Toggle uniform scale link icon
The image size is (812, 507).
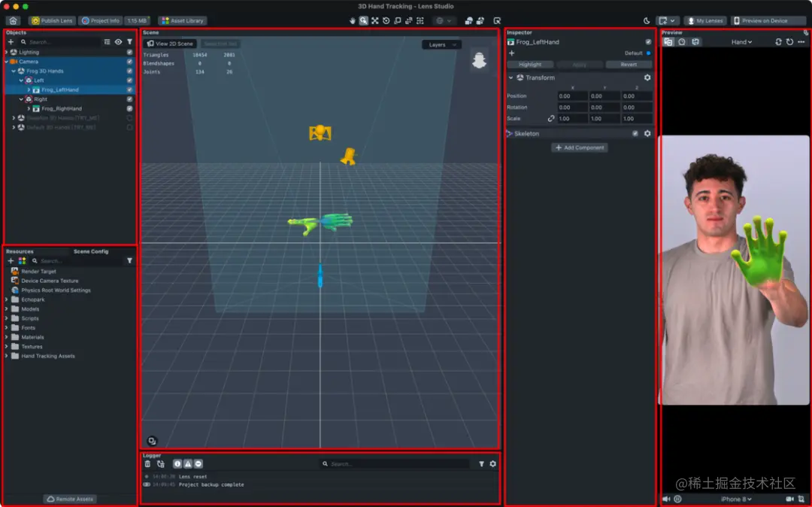(551, 119)
